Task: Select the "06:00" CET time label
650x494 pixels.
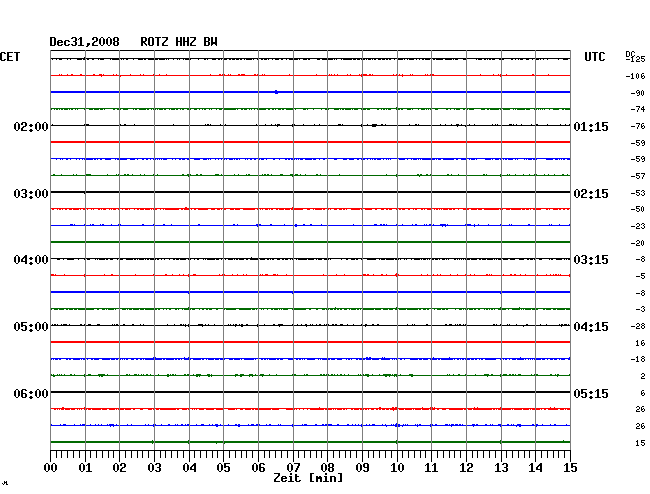Action: [x=31, y=393]
